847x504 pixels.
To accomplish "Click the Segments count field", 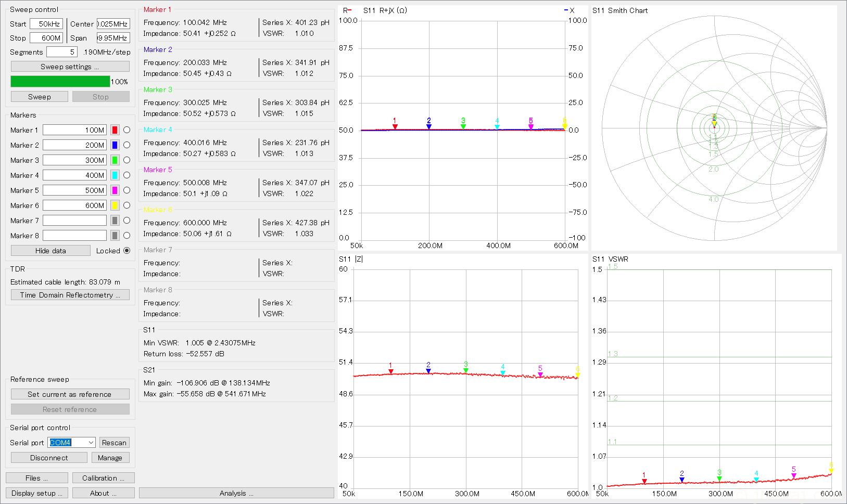I will [62, 52].
